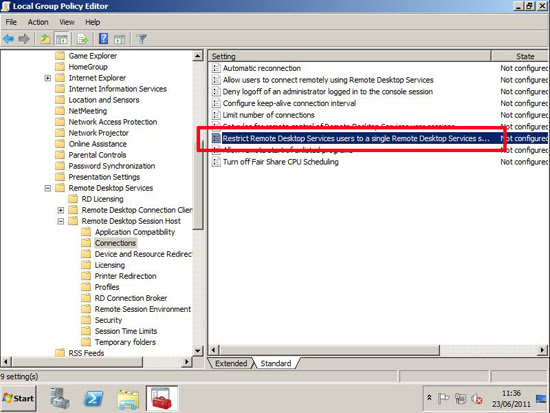Click red toolbox taskbar icon

pos(162,398)
